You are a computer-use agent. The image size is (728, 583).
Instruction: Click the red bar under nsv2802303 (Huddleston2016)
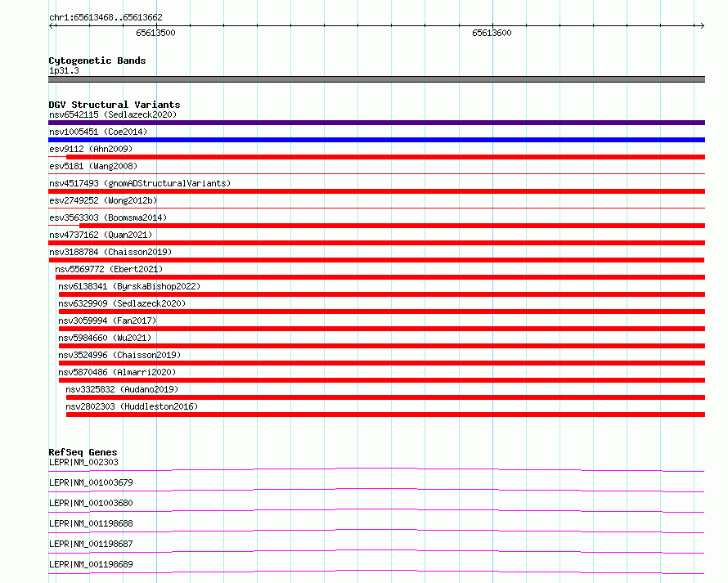coord(385,415)
